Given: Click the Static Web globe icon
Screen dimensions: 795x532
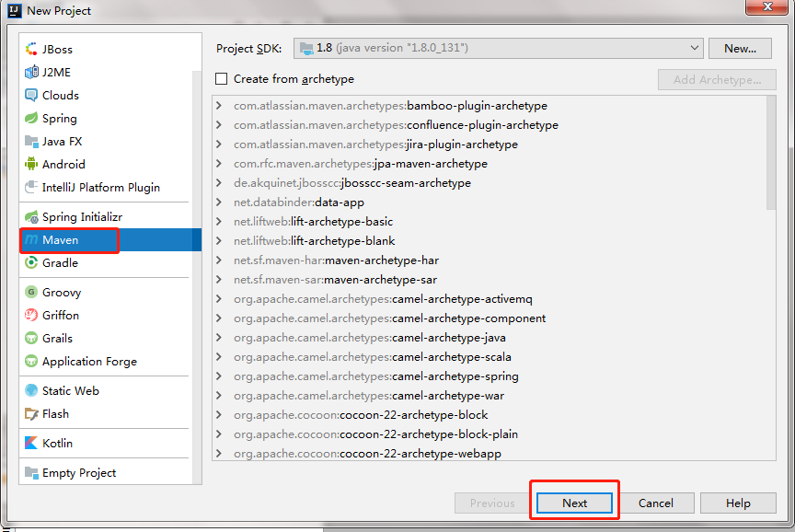Looking at the screenshot, I should tap(31, 390).
